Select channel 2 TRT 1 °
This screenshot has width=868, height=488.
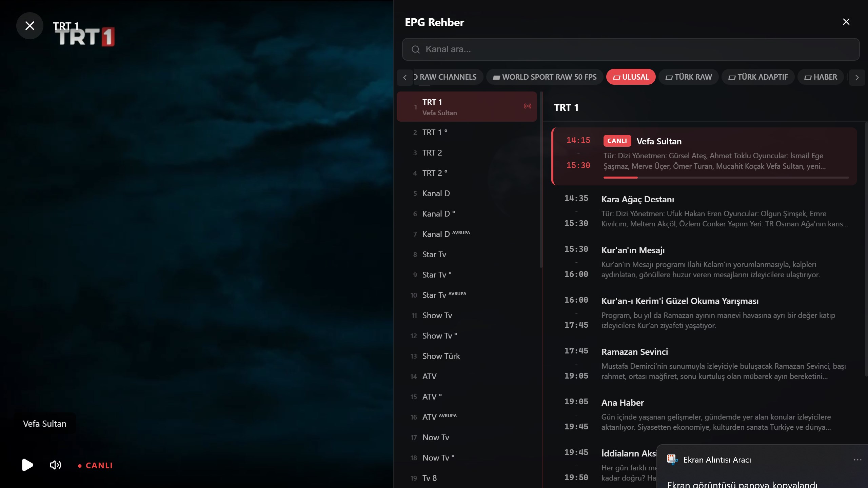point(467,133)
